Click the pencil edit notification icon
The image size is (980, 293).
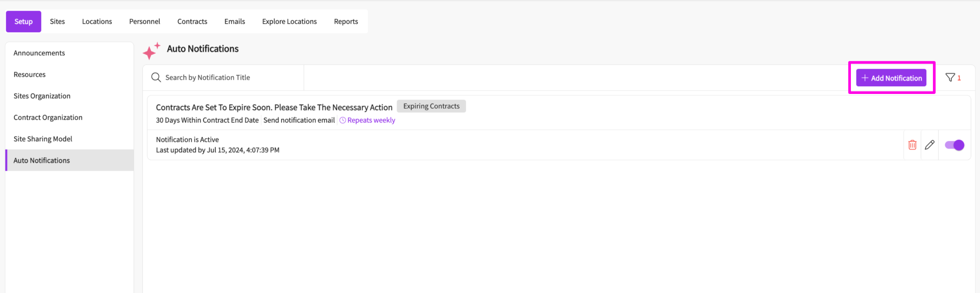pyautogui.click(x=929, y=145)
